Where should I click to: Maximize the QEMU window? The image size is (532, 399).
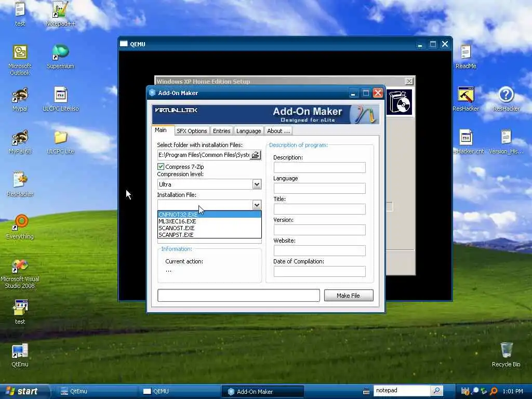(x=433, y=44)
